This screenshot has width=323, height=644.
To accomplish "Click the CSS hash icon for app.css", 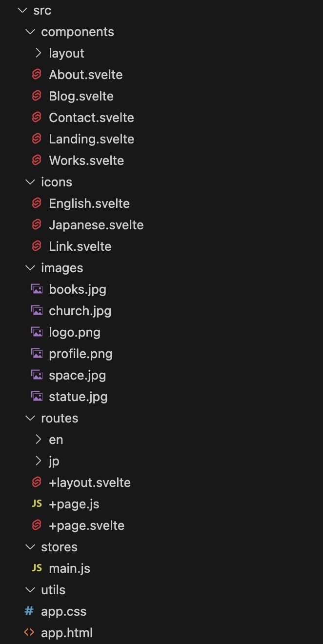I will (29, 611).
